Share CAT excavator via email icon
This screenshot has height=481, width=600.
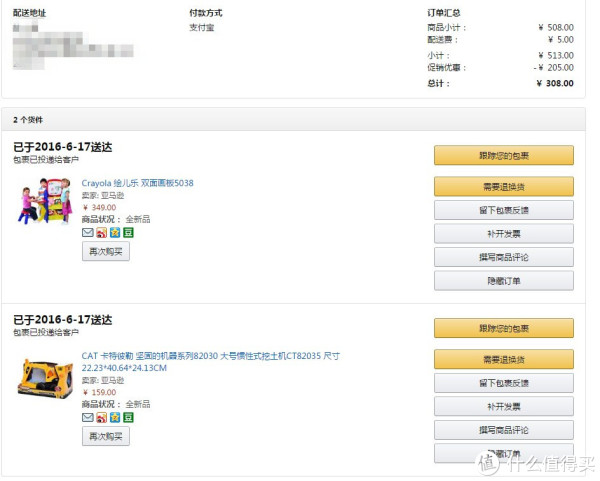coord(88,417)
